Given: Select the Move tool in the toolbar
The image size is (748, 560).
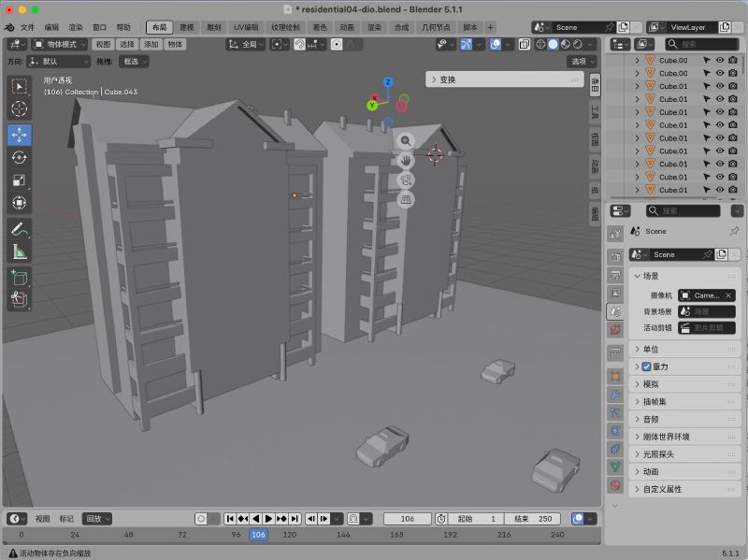Looking at the screenshot, I should pyautogui.click(x=19, y=135).
